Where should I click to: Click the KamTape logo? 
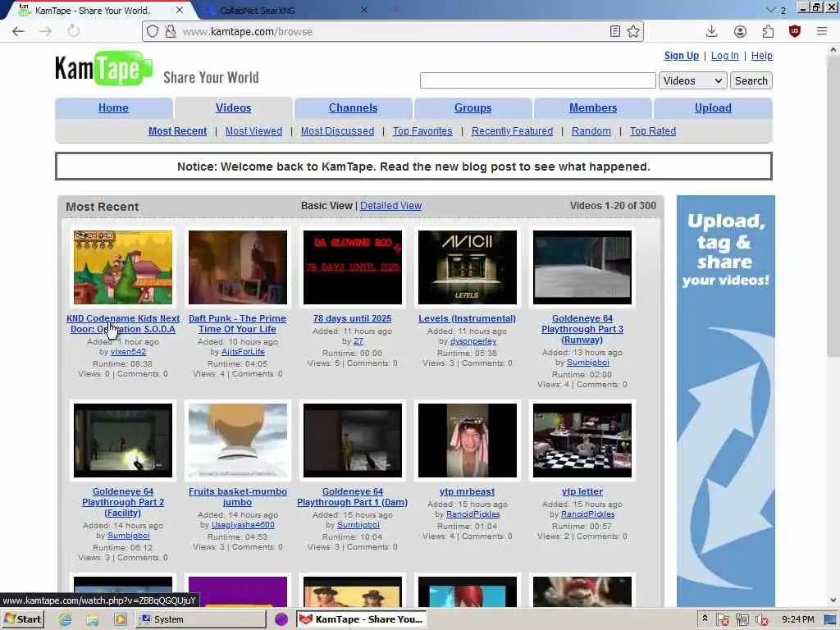[x=103, y=69]
